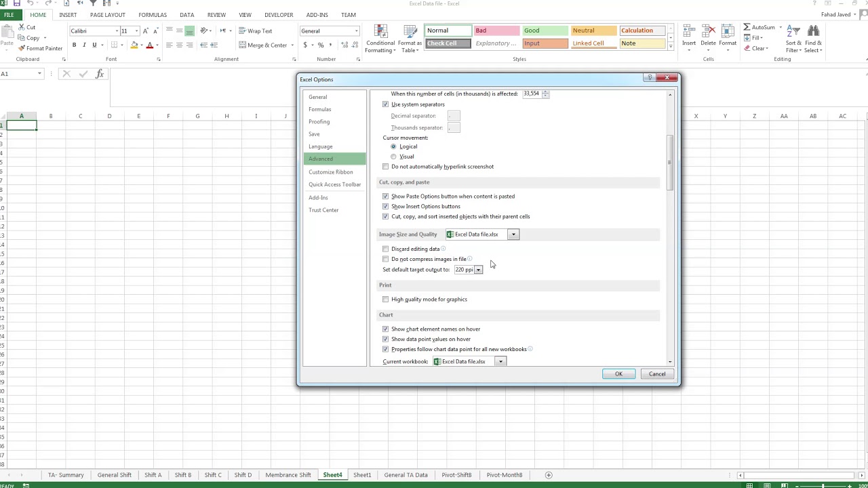Click the Increase Indent icon

click(x=215, y=45)
